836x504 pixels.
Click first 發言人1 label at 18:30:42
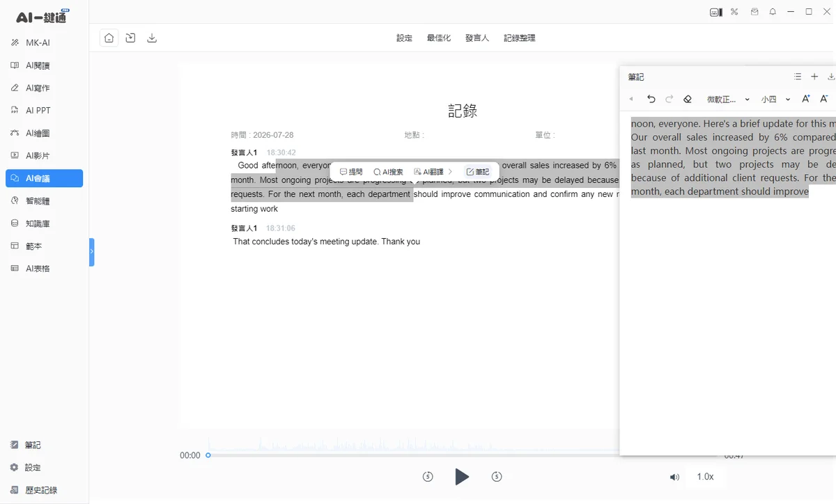coord(244,152)
